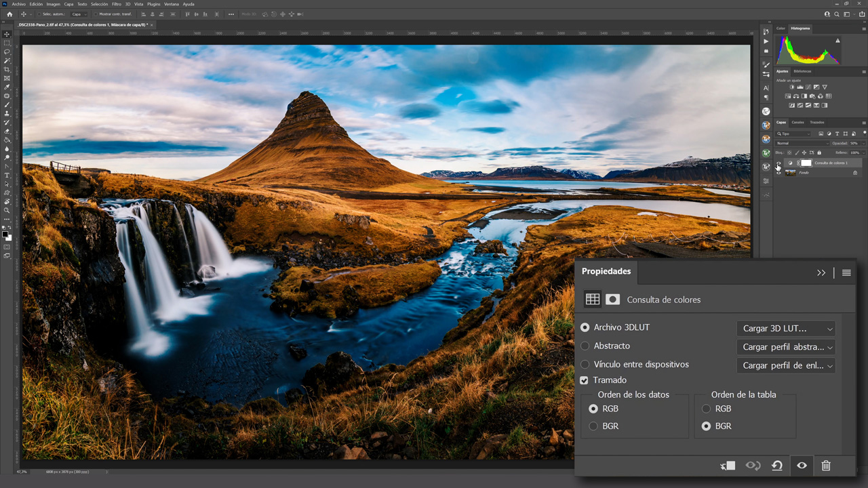Image resolution: width=868 pixels, height=488 pixels.
Task: Delete the Color Lookup adjustment with the trash icon
Action: point(826,466)
